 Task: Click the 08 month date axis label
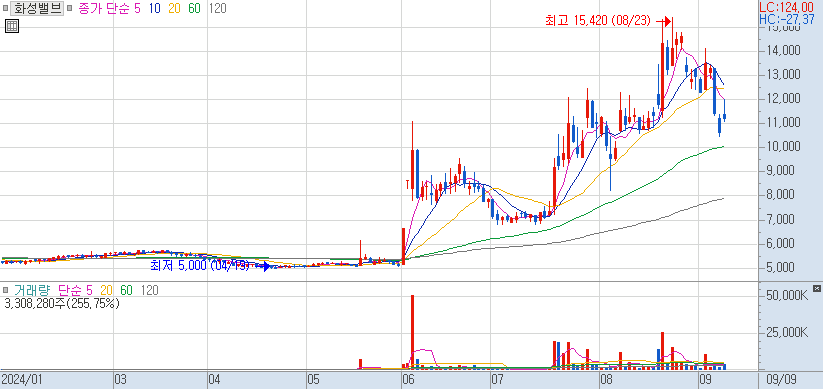tap(606, 380)
